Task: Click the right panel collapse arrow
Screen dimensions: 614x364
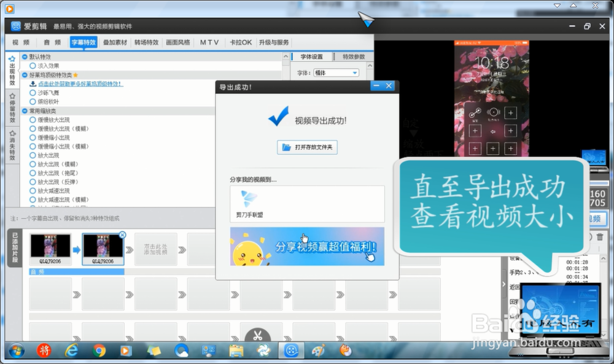Action: [x=504, y=284]
